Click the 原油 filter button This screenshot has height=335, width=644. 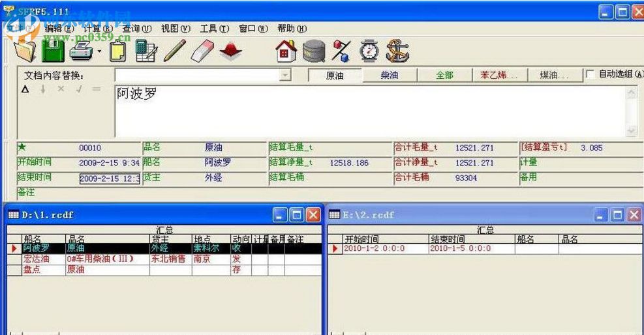click(335, 76)
